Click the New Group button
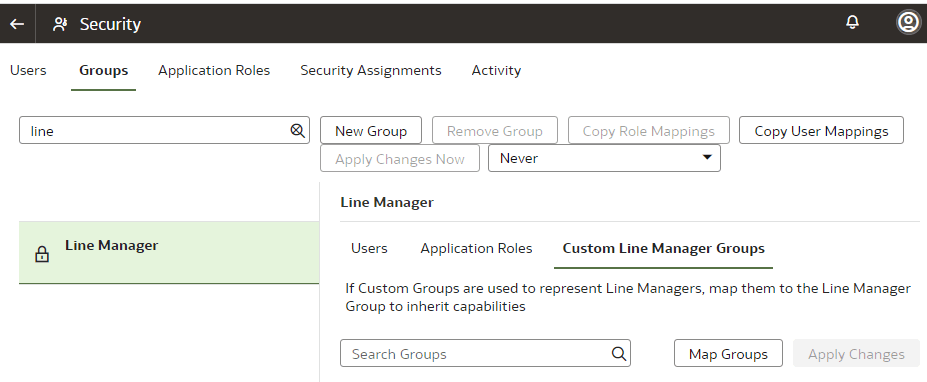 point(371,131)
